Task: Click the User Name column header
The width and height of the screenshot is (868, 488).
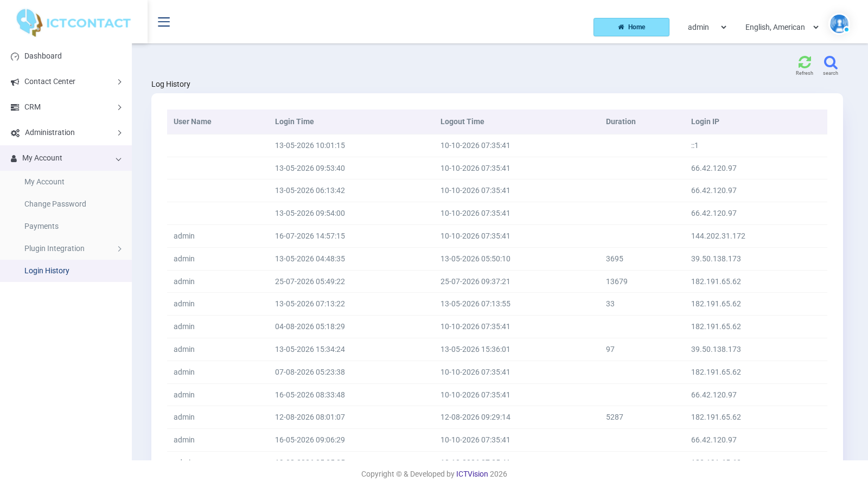Action: pos(193,121)
